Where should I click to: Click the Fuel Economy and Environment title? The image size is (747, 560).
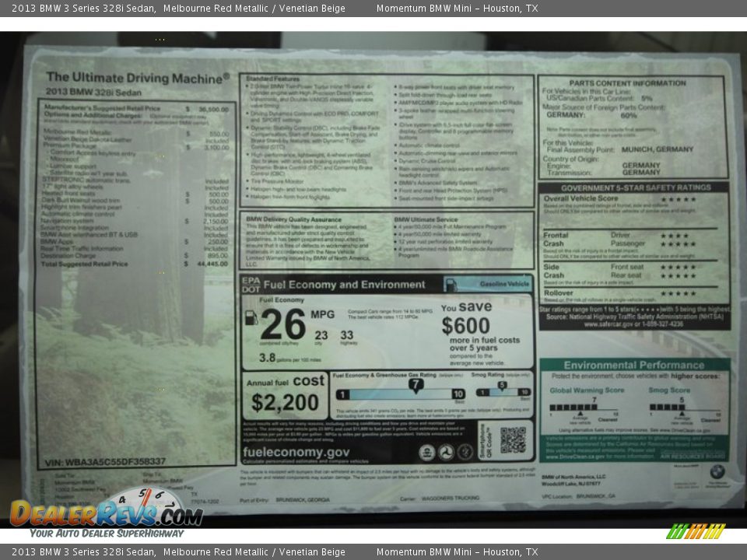(344, 285)
